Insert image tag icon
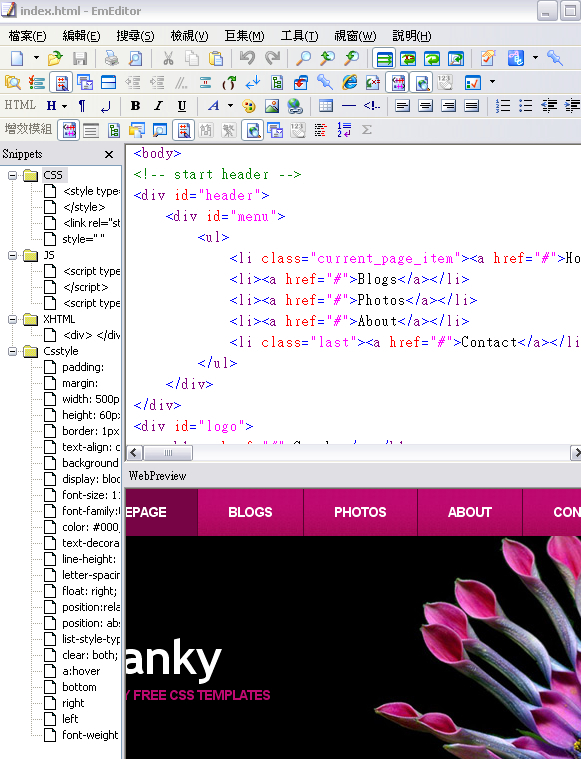Viewport: 581px width, 759px height. tap(272, 106)
